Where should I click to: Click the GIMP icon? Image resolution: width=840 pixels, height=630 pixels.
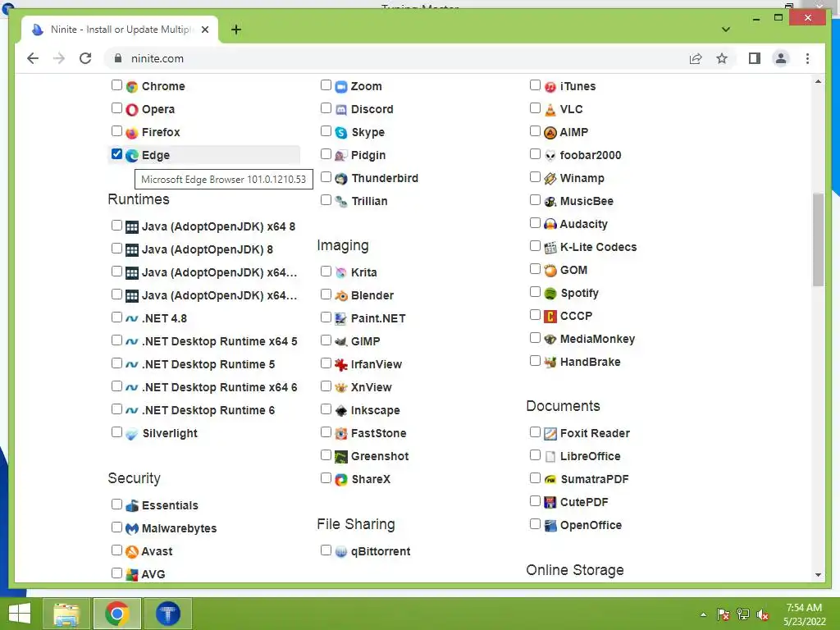pos(341,342)
